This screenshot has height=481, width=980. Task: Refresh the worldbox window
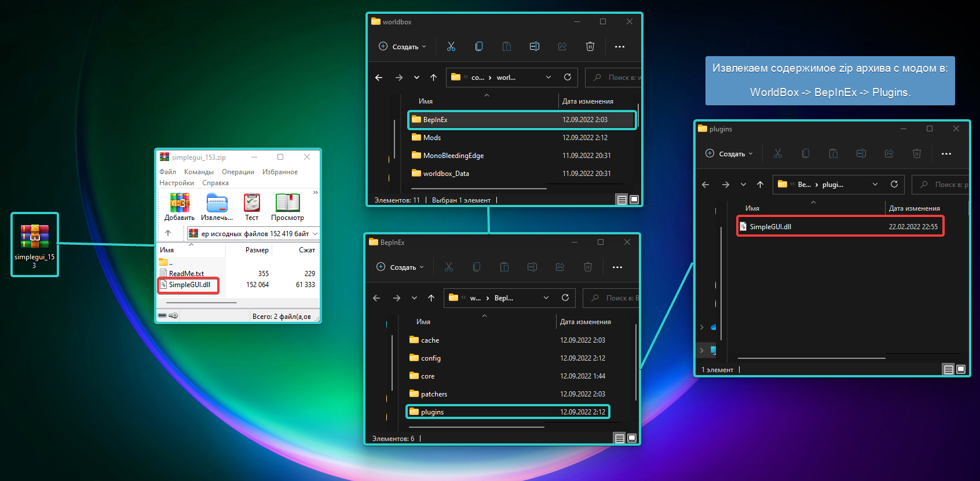click(x=568, y=77)
